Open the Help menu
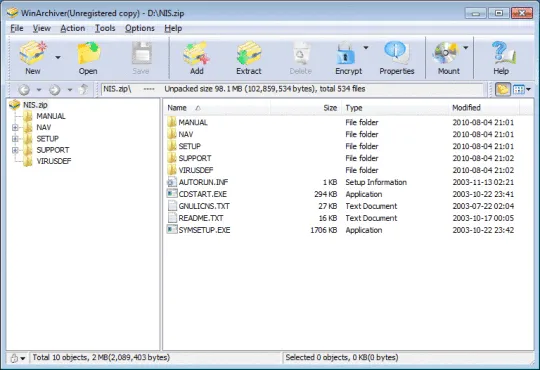Screen dimensions: 540x370 173,28
